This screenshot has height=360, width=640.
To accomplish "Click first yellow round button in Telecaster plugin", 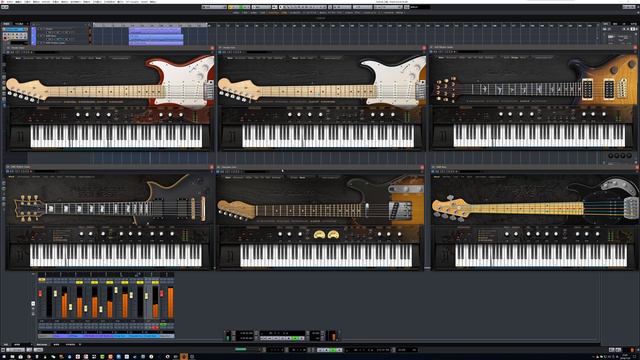I will (x=319, y=234).
